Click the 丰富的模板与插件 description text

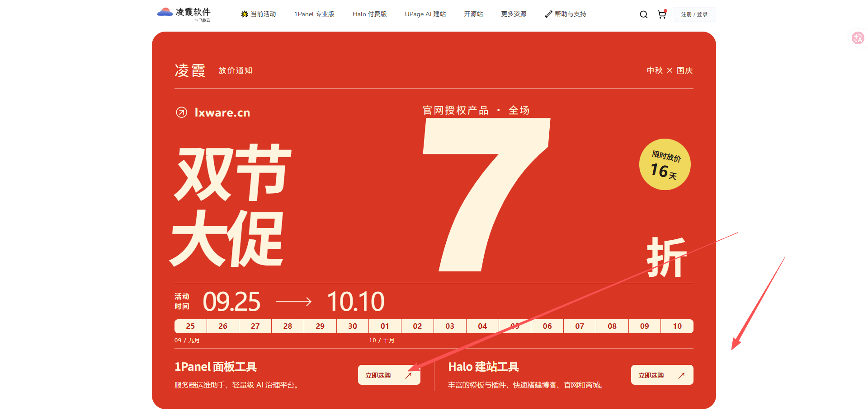coord(527,385)
